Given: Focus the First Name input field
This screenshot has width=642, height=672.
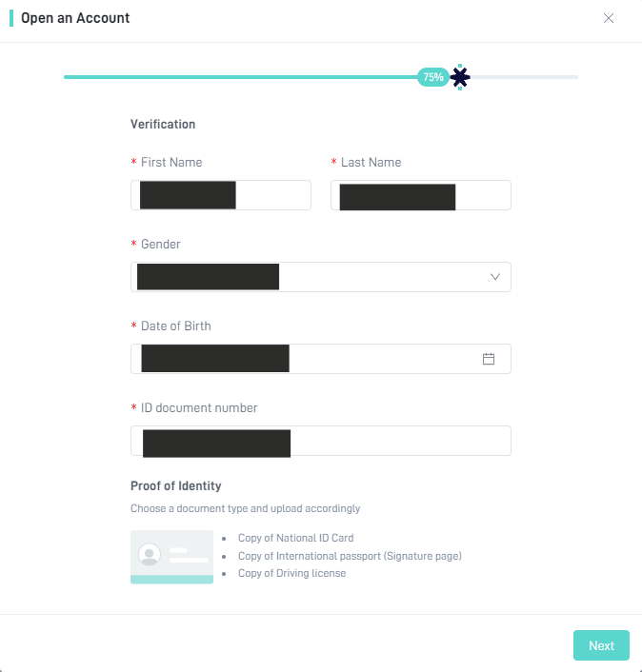Looking at the screenshot, I should [x=221, y=195].
